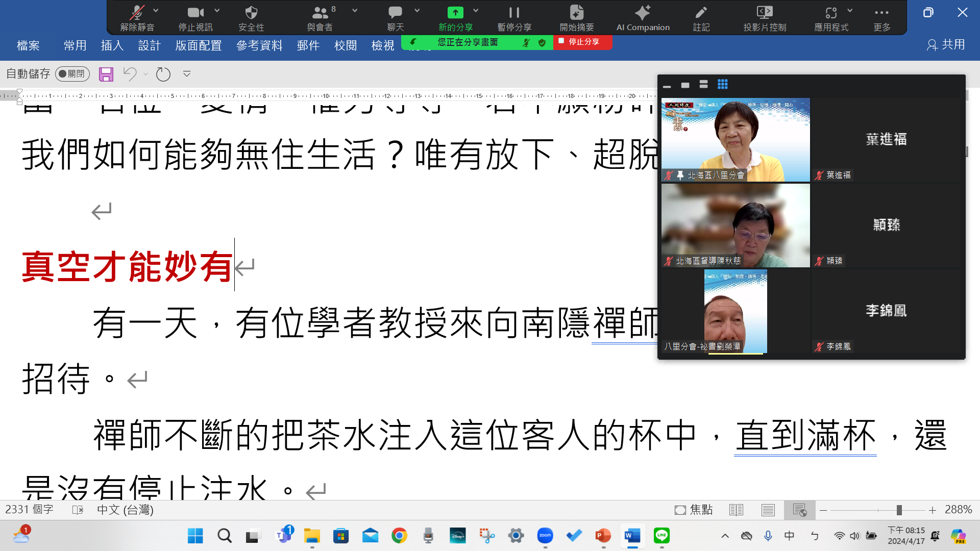Switch to Print Layout view icon

[x=768, y=510]
